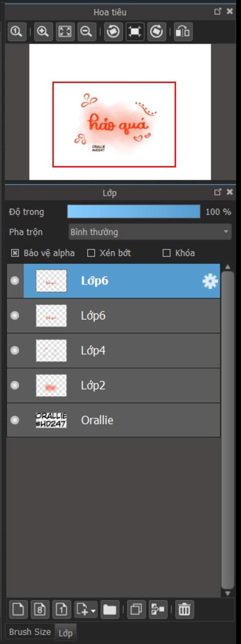Select the Orallie layer
The height and width of the screenshot is (644, 241).
125,420
